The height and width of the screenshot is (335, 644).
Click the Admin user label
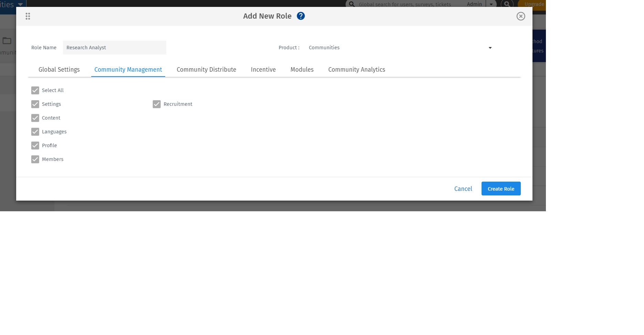pos(474,4)
